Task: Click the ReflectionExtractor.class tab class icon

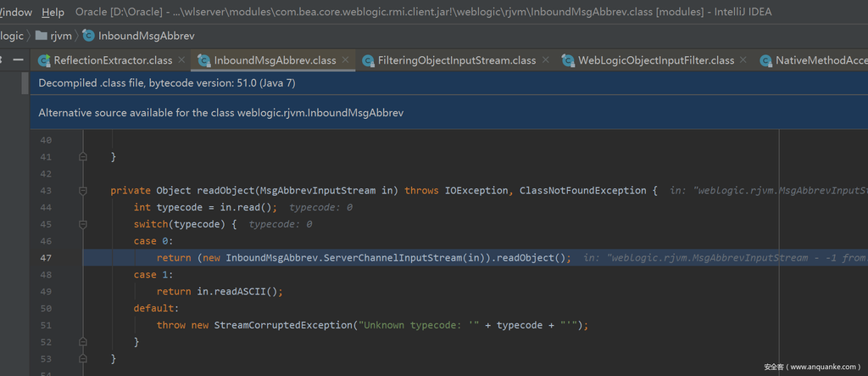Action: pyautogui.click(x=44, y=60)
